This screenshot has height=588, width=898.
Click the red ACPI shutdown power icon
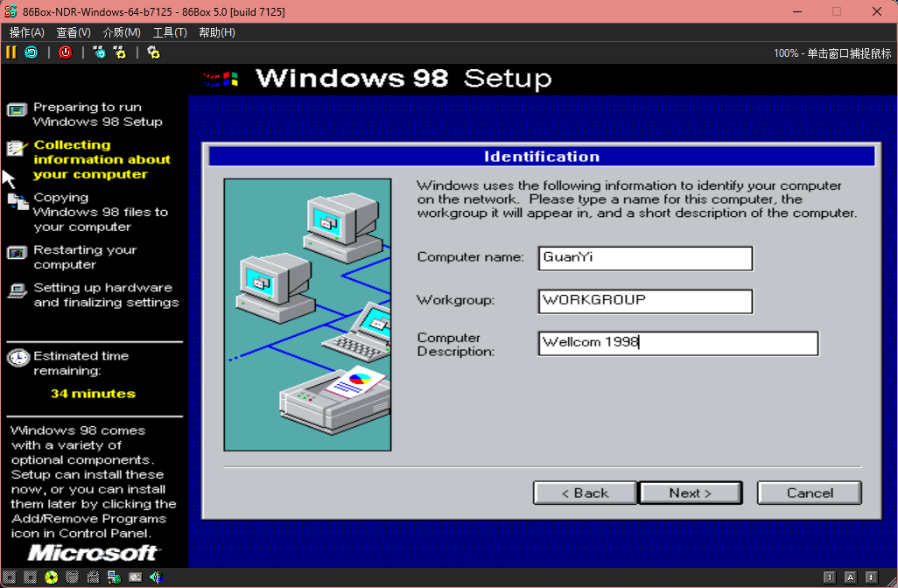(x=66, y=52)
